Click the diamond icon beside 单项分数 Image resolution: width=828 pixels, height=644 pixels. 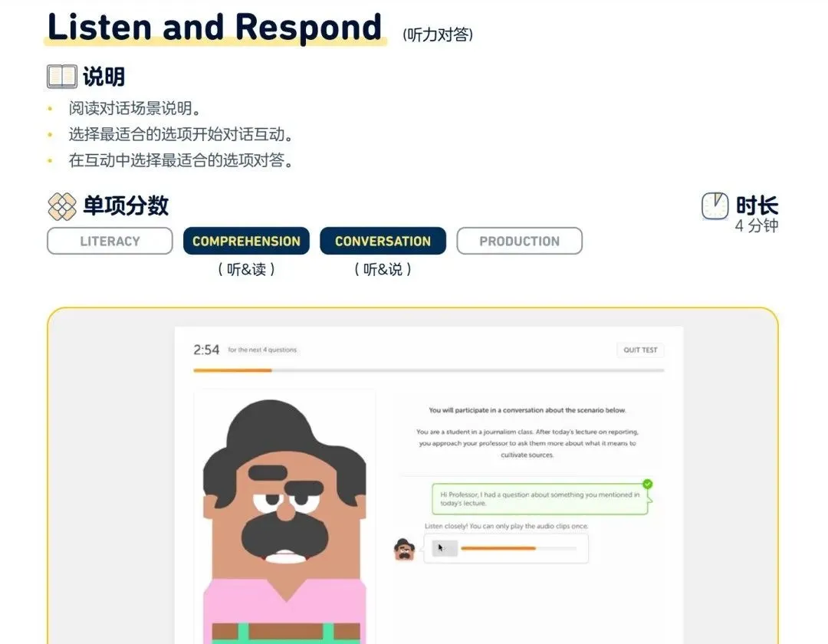coord(61,206)
